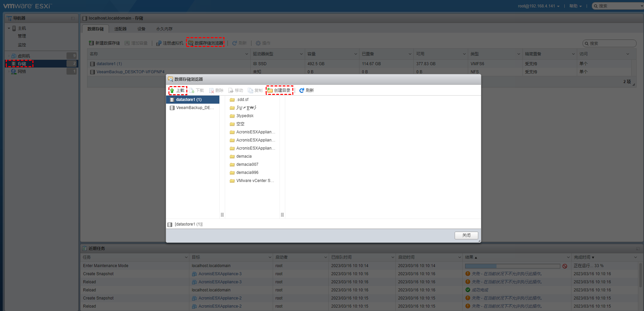Open the Help dropdown menu
Viewport: 644px width, 311px height.
click(x=575, y=6)
